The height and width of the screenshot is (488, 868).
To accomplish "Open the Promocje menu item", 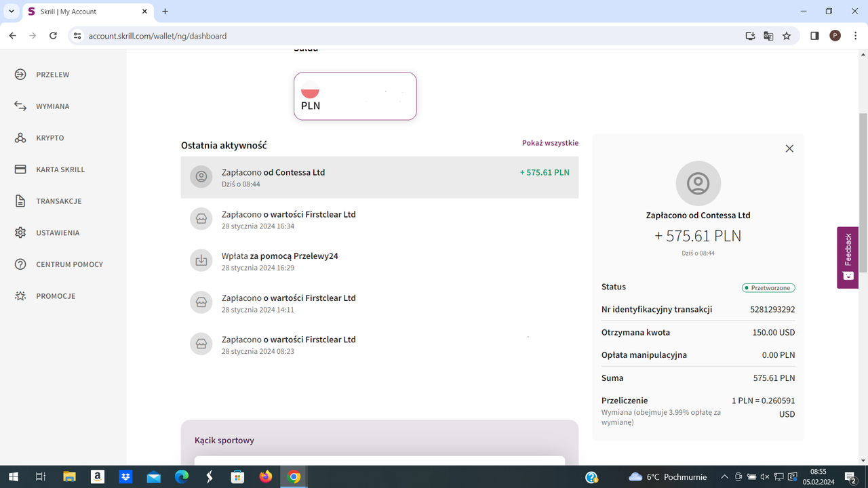I will [56, 296].
